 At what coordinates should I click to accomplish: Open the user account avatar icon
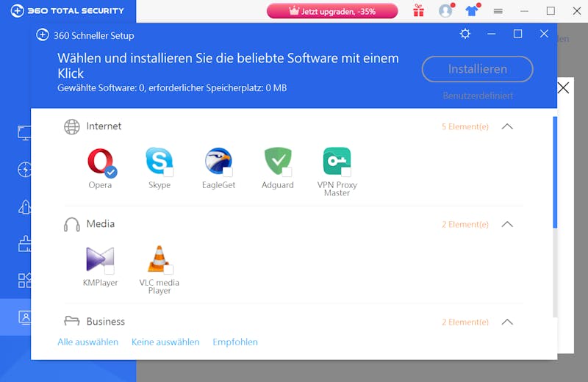(445, 11)
